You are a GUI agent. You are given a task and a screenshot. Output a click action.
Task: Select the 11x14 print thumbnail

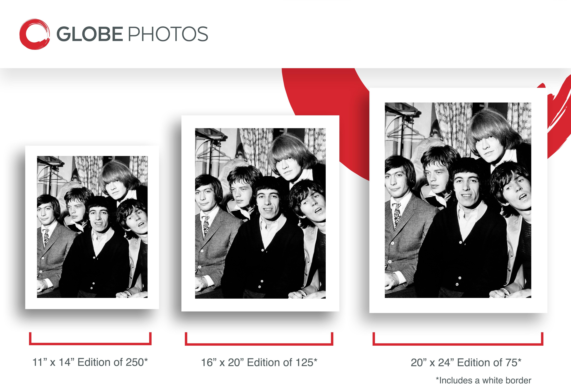[92, 227]
